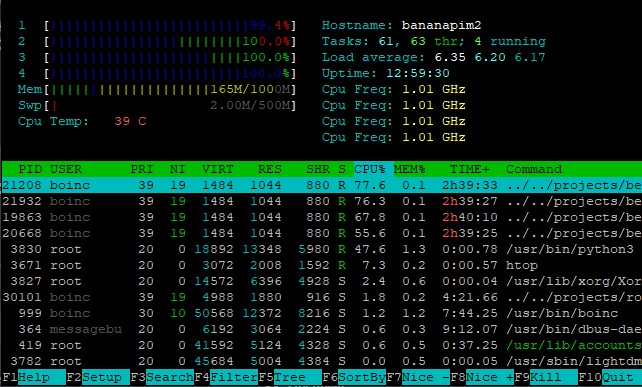The image size is (642, 387).
Task: Select /usr/bin/boinc process PID 999
Action: coord(321,313)
